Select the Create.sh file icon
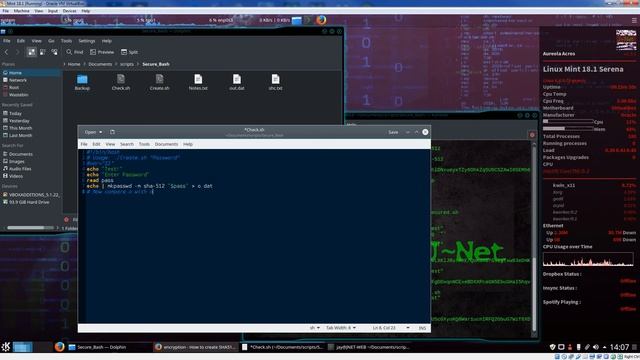640x360 pixels. (159, 82)
